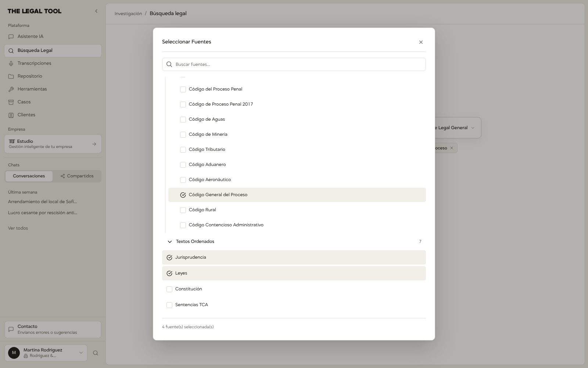Select the Conversaciones tab
588x368 pixels.
point(29,176)
